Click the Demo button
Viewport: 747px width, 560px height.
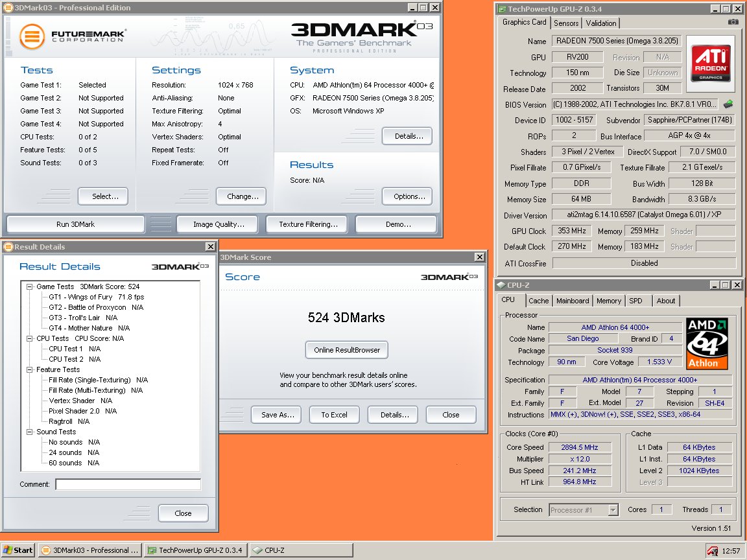[x=397, y=224]
